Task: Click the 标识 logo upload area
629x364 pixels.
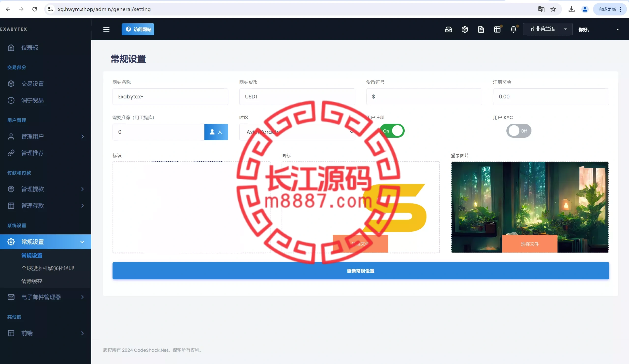Action: pyautogui.click(x=191, y=207)
